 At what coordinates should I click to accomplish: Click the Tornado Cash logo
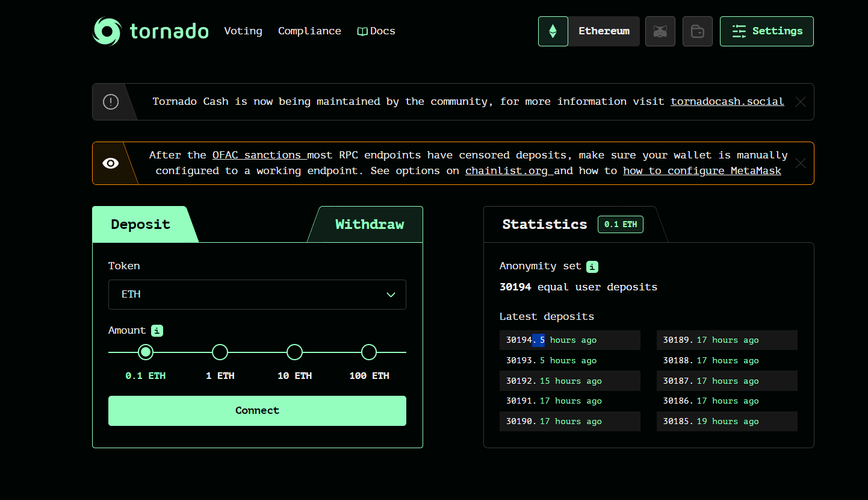coord(107,31)
